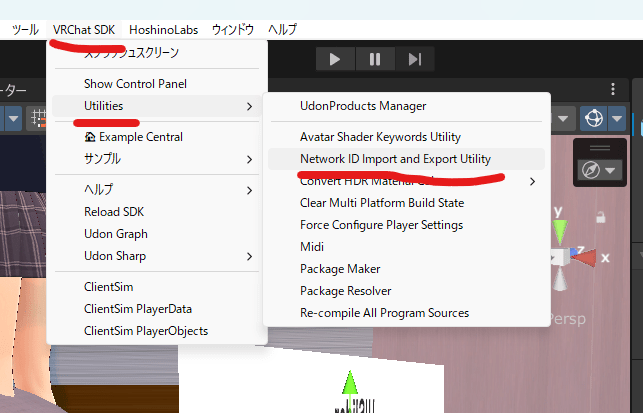This screenshot has width=643, height=413.
Task: Click the globe gizmo toggle icon
Action: point(593,119)
